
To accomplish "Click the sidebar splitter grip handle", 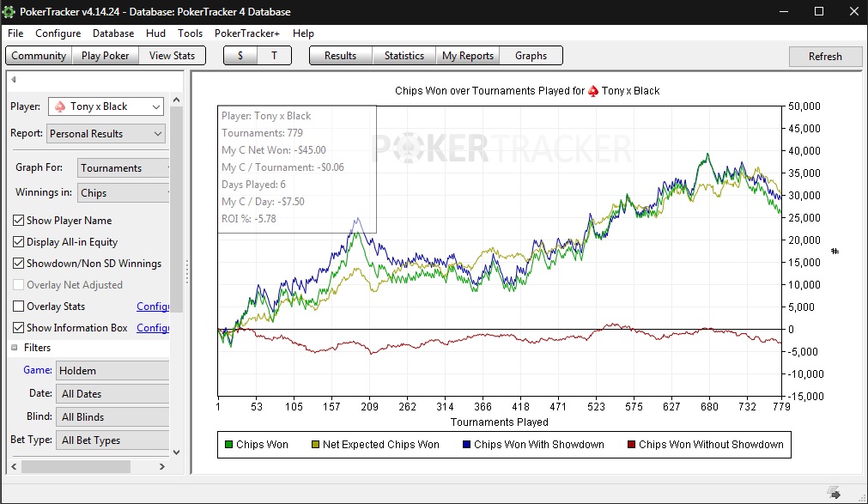I will click(187, 272).
